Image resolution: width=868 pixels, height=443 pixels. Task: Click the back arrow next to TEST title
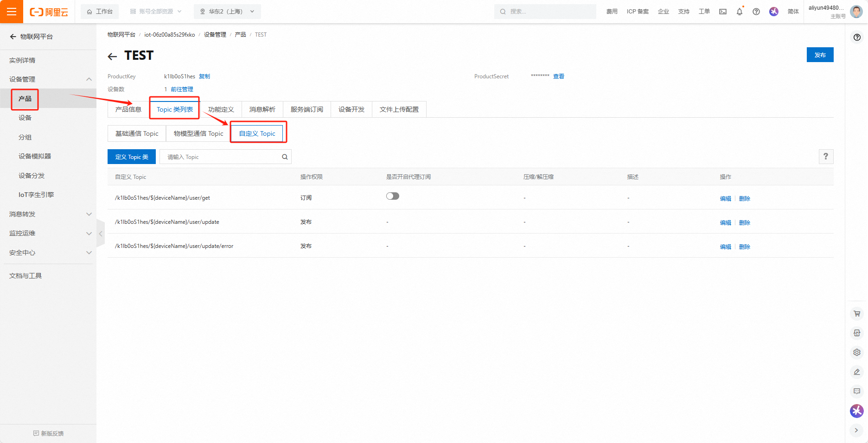(112, 57)
